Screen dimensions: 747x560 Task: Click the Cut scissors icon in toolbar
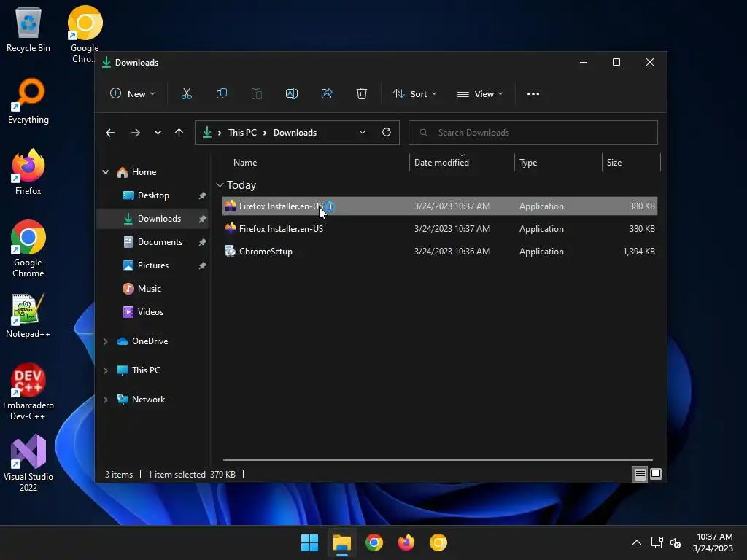pos(186,94)
